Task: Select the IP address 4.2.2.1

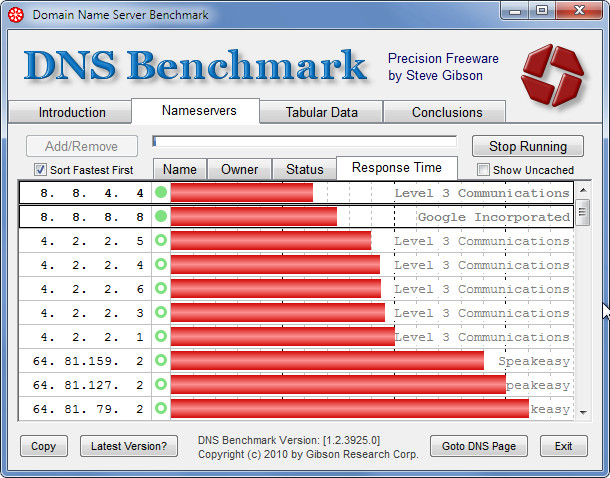Action: [x=92, y=337]
